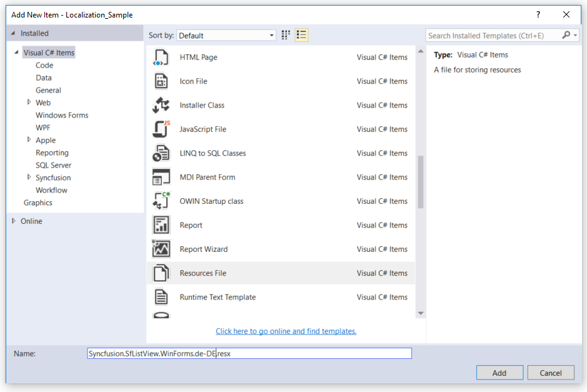Collapse the Visual C# Items node
Viewport: 587px width, 392px height.
click(16, 53)
